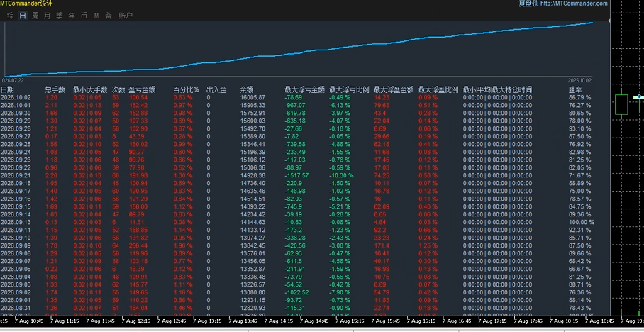Click the profit amount 100.54
644x332 pixels.
(138, 98)
